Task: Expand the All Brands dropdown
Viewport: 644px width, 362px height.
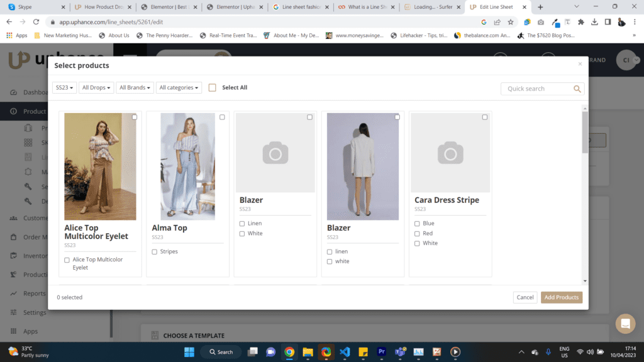Action: click(135, 88)
